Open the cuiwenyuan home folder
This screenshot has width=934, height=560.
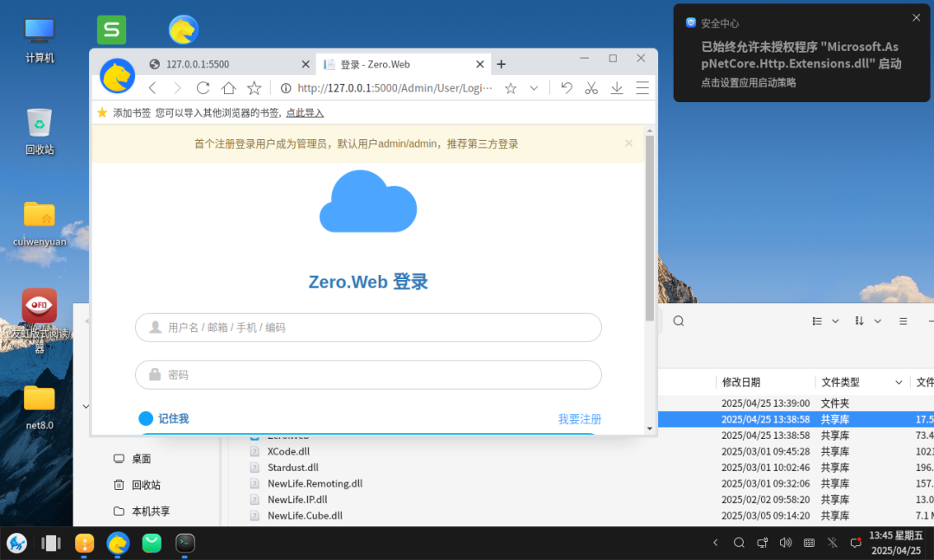[x=39, y=224]
